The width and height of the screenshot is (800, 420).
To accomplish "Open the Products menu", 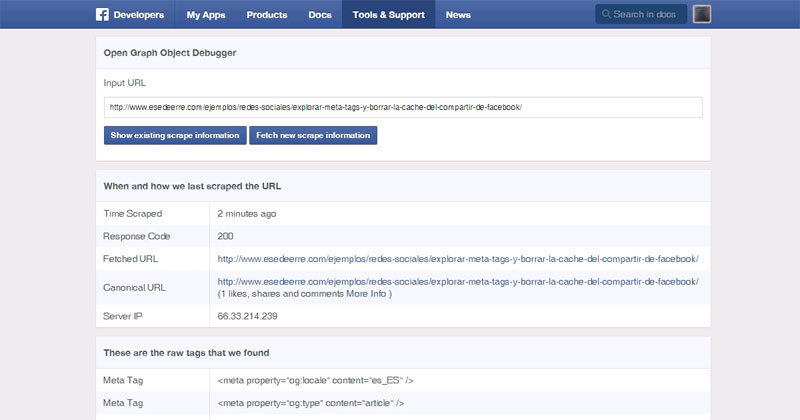I will 267,15.
